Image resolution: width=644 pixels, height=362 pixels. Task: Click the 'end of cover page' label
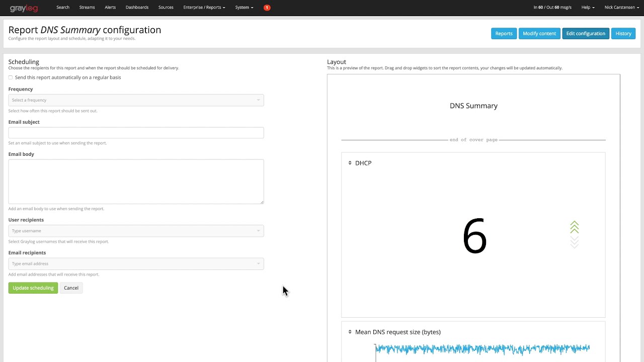[473, 140]
